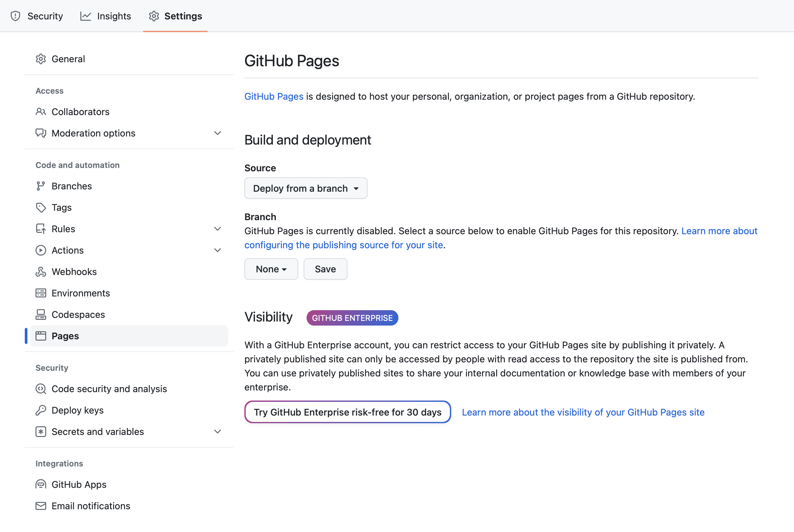Viewport: 794px width, 532px height.
Task: Open Learn more about visibility link
Action: pyautogui.click(x=583, y=412)
